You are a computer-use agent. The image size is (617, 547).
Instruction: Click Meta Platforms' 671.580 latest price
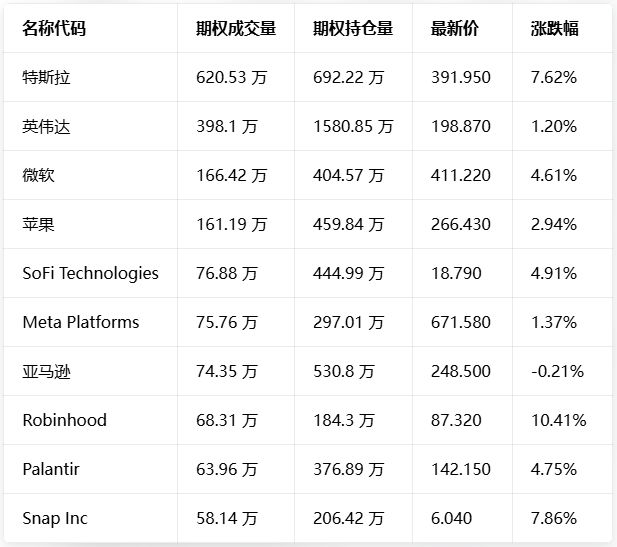click(x=461, y=322)
